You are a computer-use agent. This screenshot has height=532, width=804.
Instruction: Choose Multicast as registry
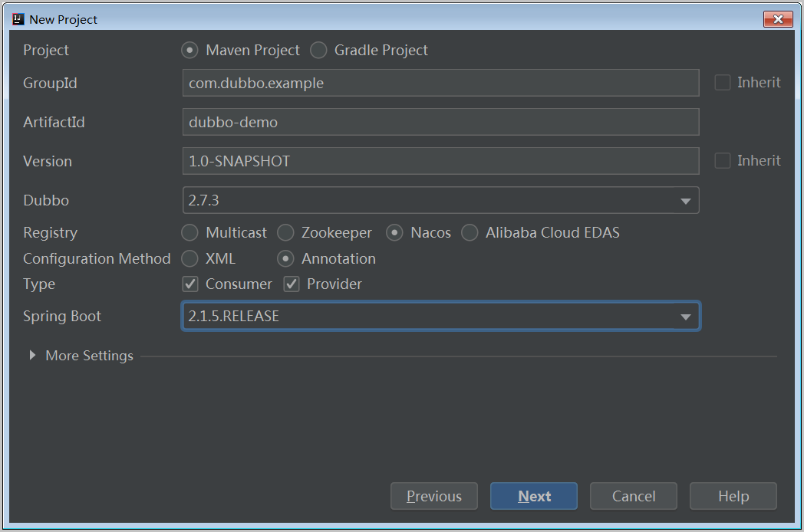[x=189, y=233]
